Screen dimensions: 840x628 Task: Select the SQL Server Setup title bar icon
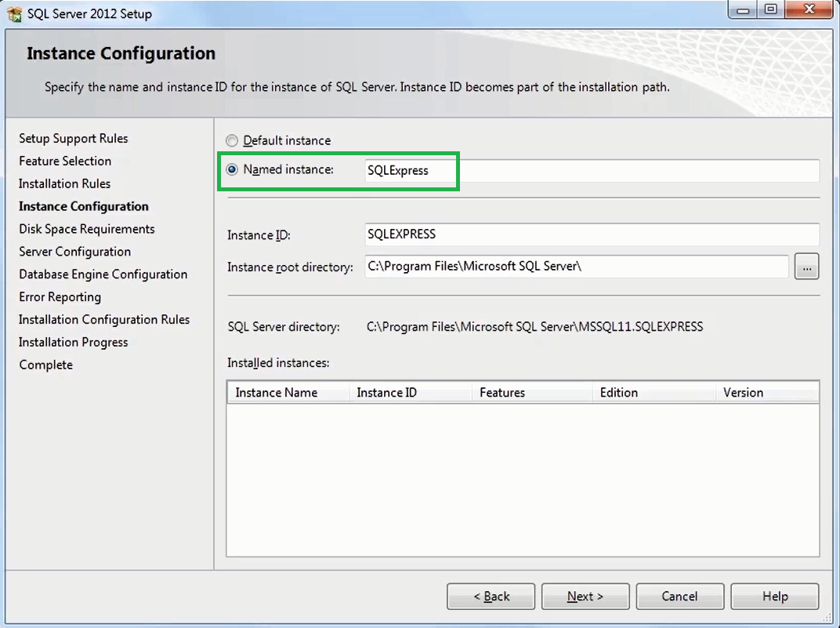(x=13, y=13)
